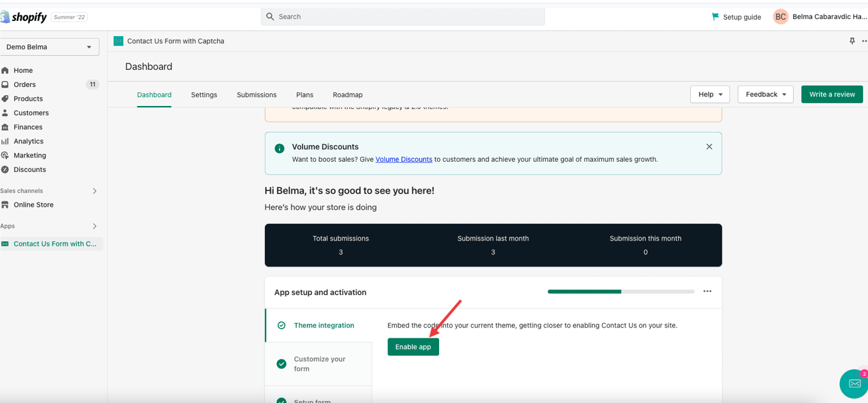The height and width of the screenshot is (403, 868).
Task: Select Theme integration step
Action: (x=318, y=326)
